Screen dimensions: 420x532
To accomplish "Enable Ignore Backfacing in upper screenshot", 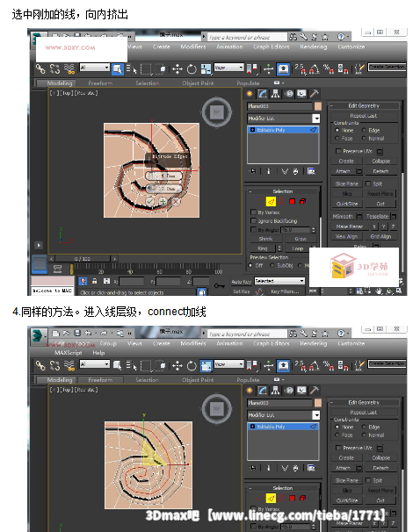I will (x=253, y=221).
